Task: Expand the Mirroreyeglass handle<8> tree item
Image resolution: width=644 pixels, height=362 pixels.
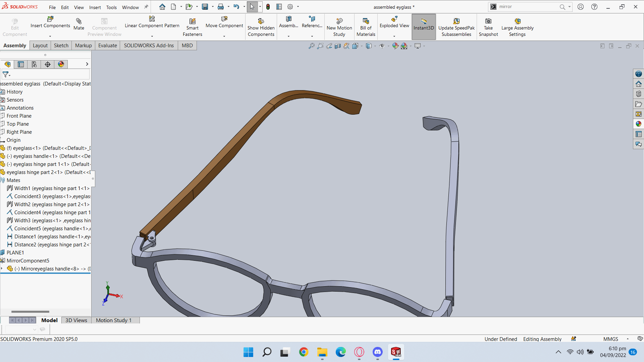Action: point(2,268)
